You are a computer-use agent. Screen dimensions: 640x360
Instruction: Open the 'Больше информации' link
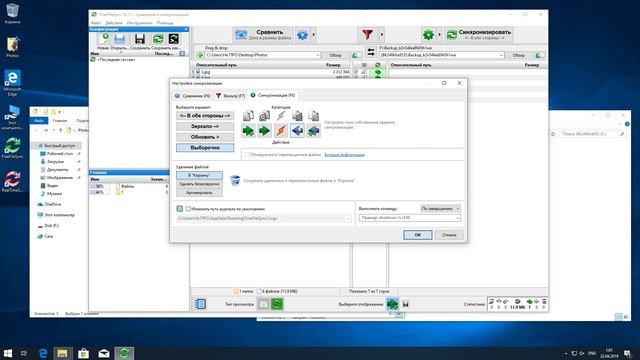[x=344, y=155]
